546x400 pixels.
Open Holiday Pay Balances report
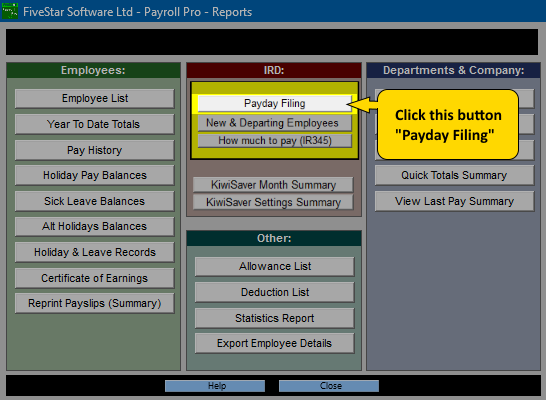[x=95, y=175]
